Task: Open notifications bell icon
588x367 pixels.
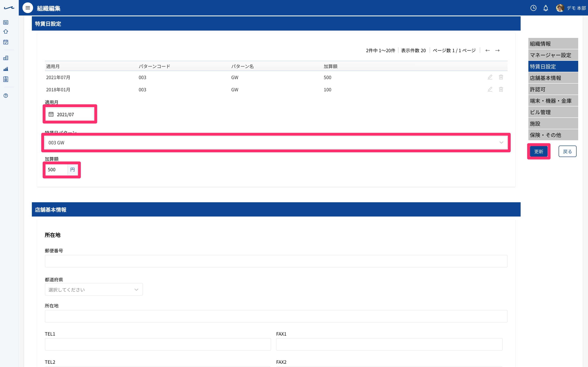Action: [x=546, y=8]
